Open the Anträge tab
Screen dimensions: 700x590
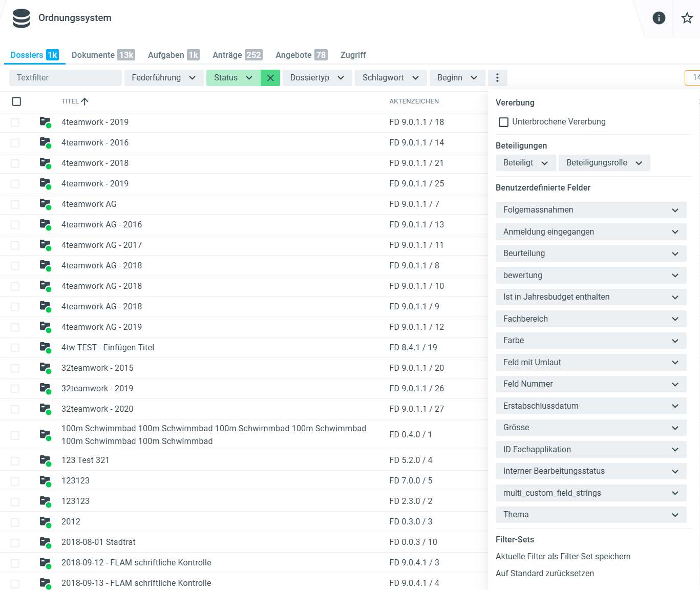click(x=237, y=55)
